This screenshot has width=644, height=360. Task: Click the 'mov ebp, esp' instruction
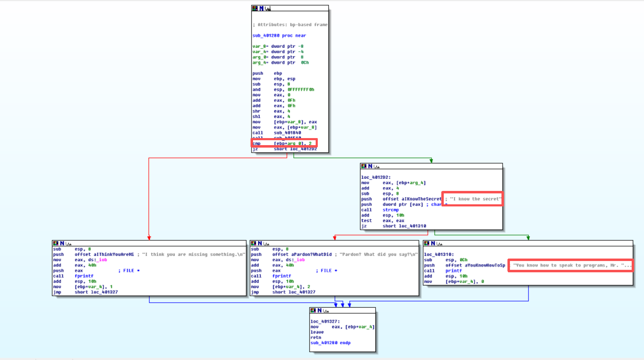(x=274, y=79)
